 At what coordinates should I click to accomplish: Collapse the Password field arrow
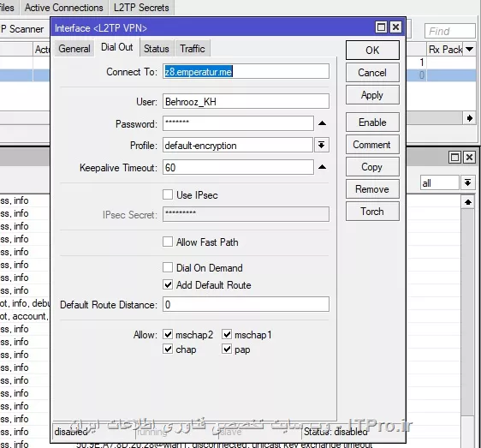coord(322,123)
